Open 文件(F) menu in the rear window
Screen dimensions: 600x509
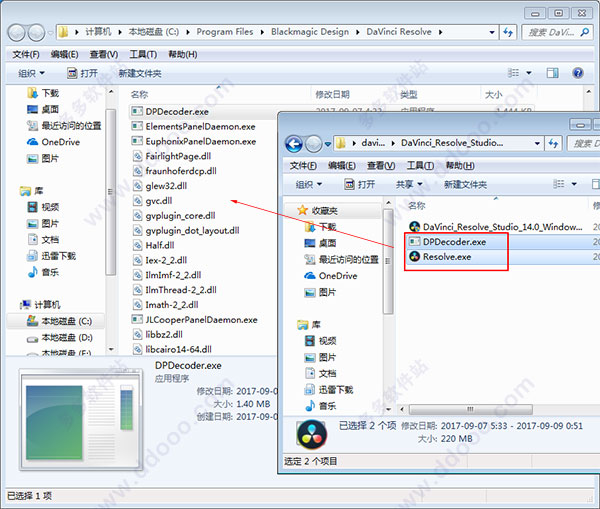(26, 55)
